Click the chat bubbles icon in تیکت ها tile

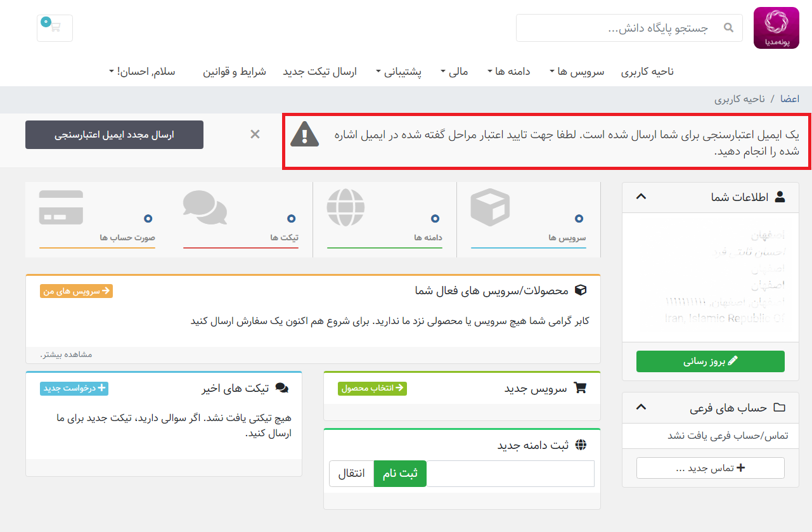pos(205,207)
